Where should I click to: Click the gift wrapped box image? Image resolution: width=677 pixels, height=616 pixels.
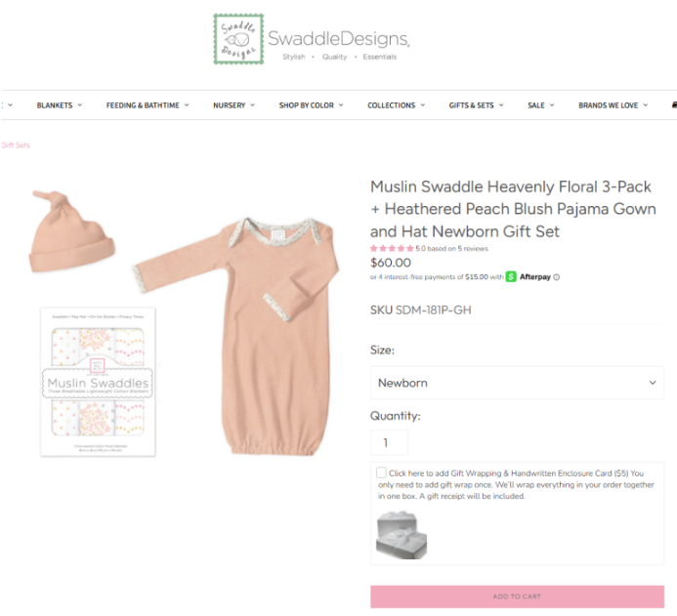tap(402, 535)
